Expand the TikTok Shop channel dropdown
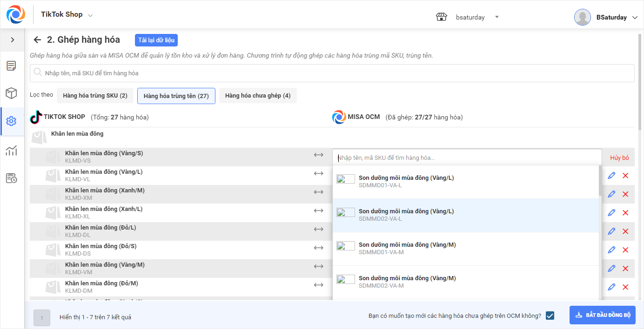 [x=90, y=15]
